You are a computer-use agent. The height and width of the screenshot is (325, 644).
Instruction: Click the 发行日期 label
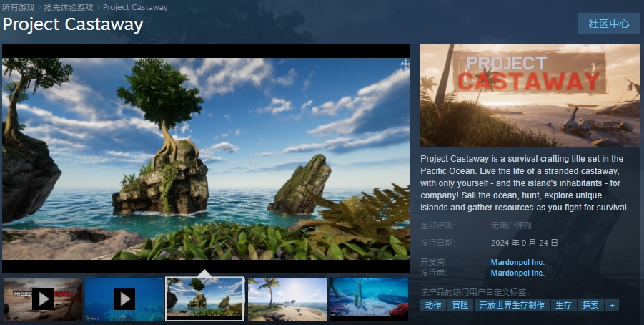[437, 243]
